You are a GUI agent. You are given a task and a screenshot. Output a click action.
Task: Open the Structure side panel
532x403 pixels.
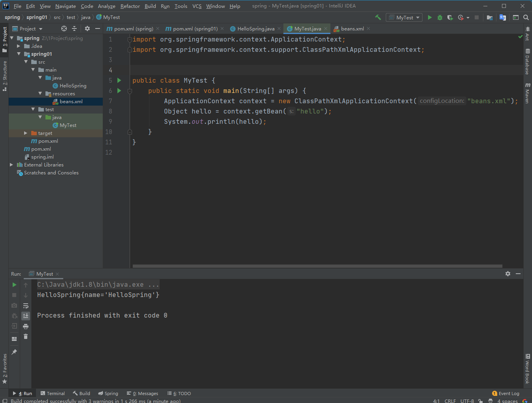coord(4,76)
